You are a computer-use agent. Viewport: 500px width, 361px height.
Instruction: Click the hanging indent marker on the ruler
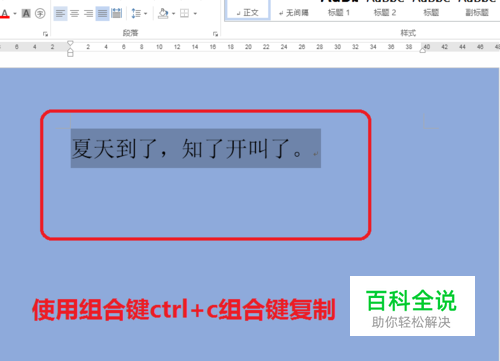(70, 50)
